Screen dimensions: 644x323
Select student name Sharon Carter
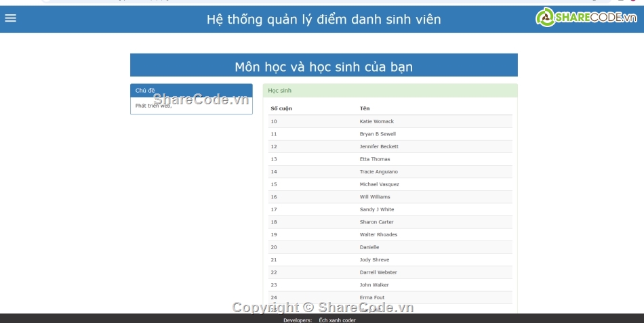(377, 222)
